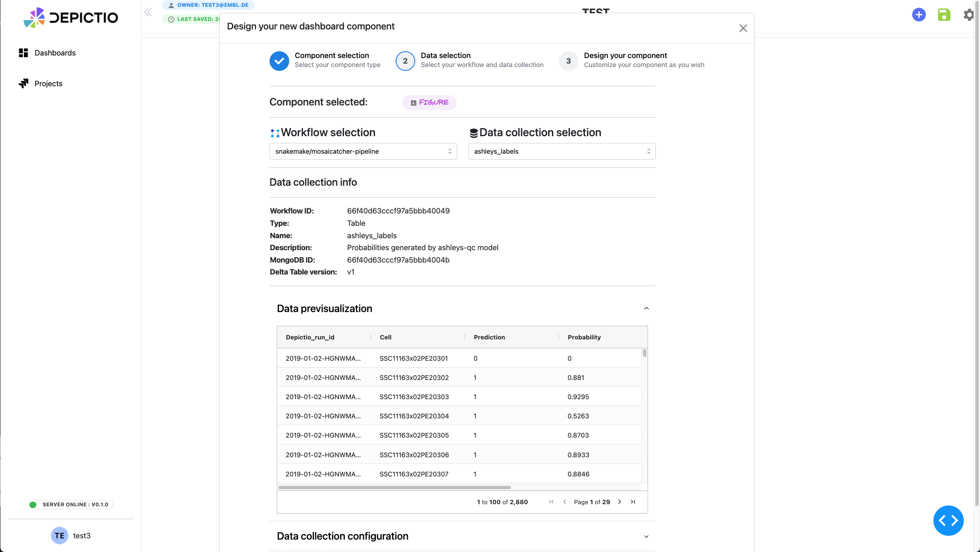
Task: Go to next table page
Action: coord(619,502)
